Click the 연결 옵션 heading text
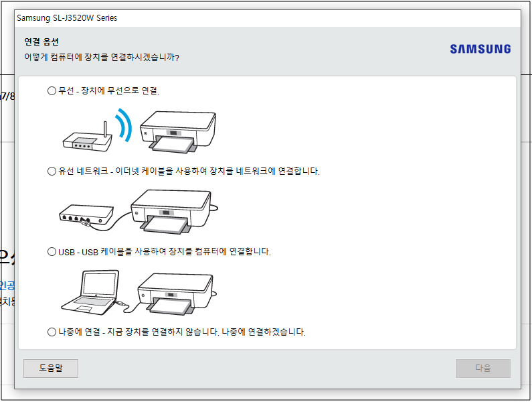Viewport: 532px width, 402px height. pyautogui.click(x=41, y=42)
